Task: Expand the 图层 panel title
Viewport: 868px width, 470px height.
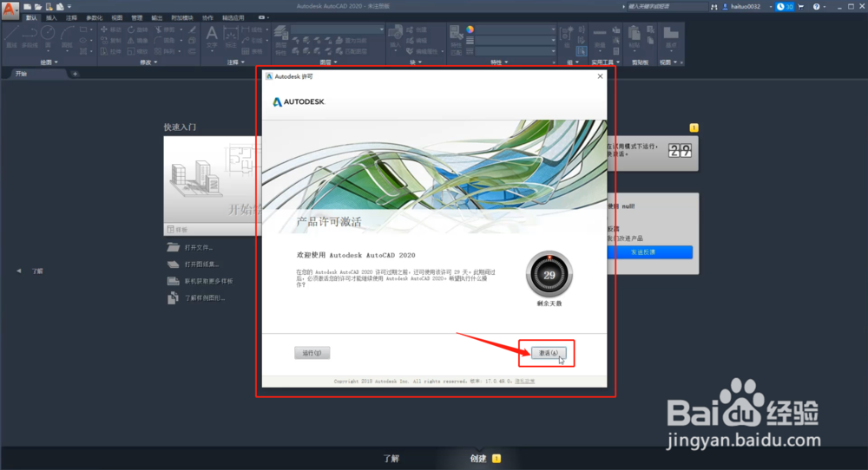Action: [328, 62]
